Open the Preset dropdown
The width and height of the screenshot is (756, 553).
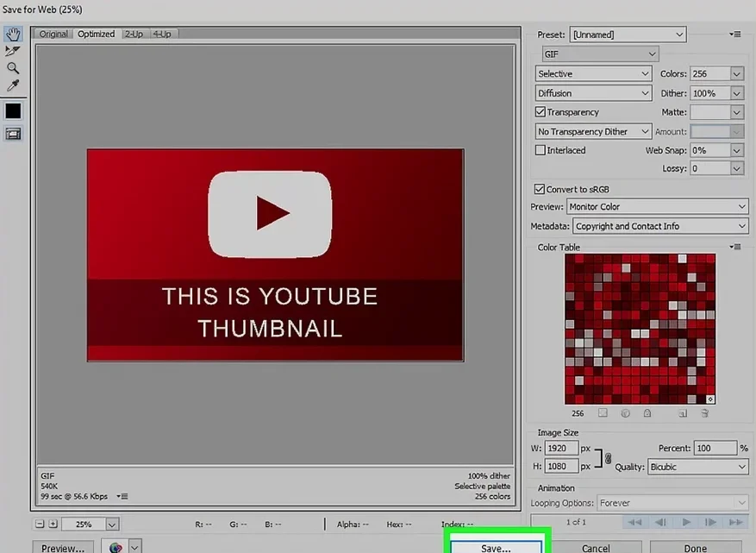[628, 35]
